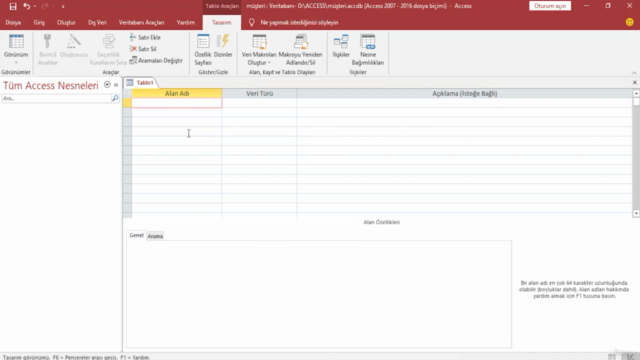Open the Dizinler indexes tool

223,47
